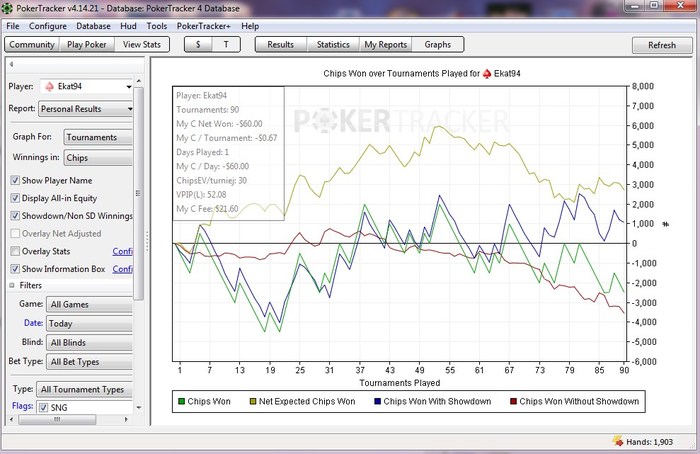Click the hands count icon in status bar
Viewport: 700px width, 454px height.
[618, 441]
